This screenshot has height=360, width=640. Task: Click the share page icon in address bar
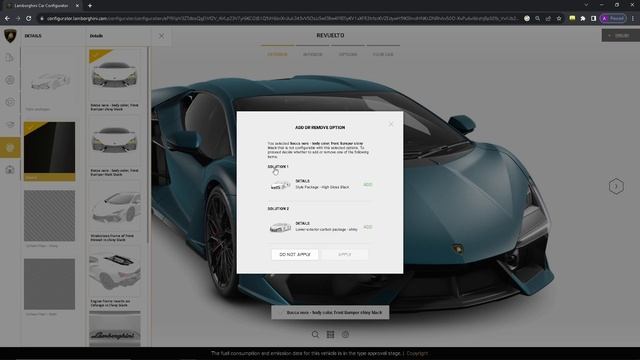click(548, 18)
